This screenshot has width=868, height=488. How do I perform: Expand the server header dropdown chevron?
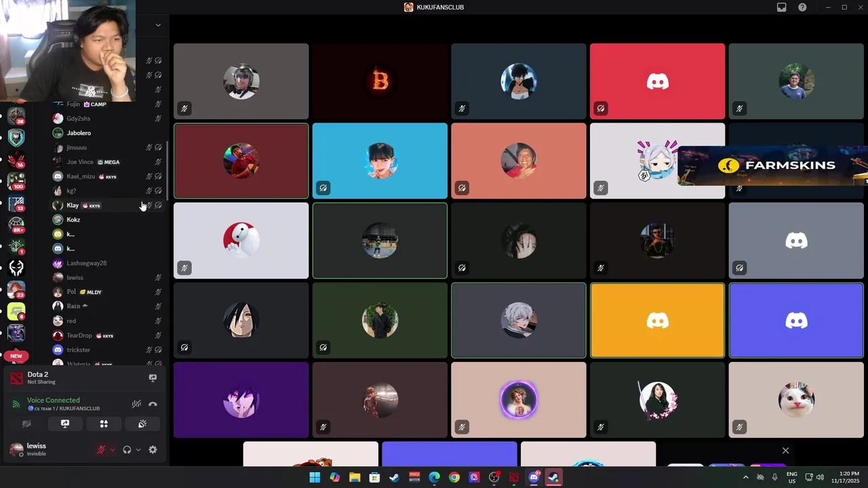point(158,25)
